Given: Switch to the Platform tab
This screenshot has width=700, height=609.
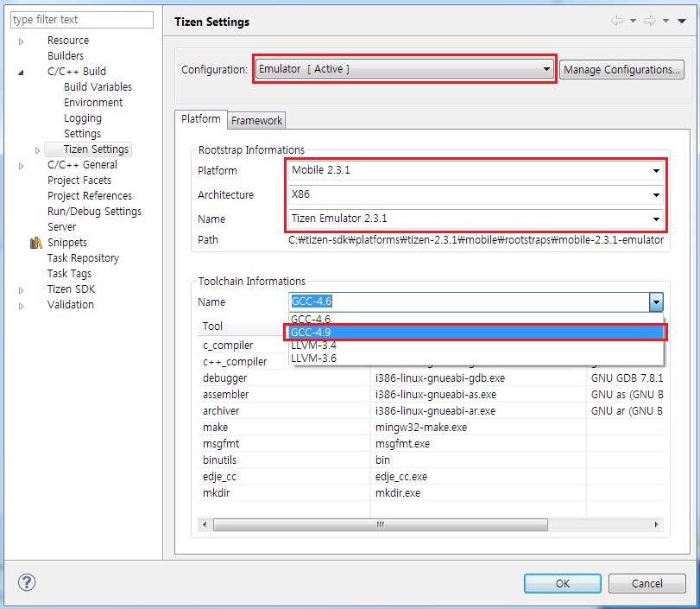Looking at the screenshot, I should point(201,119).
